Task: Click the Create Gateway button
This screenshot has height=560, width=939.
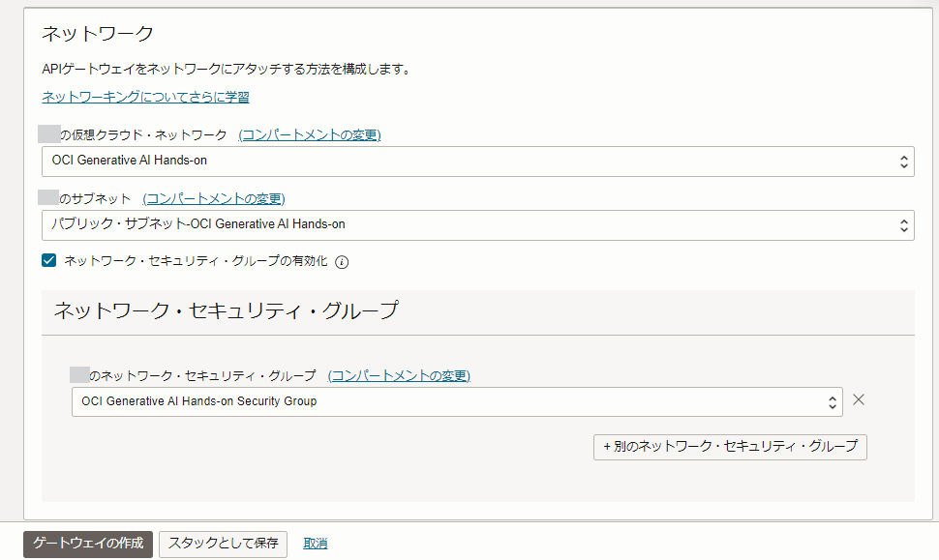Action: tap(88, 544)
